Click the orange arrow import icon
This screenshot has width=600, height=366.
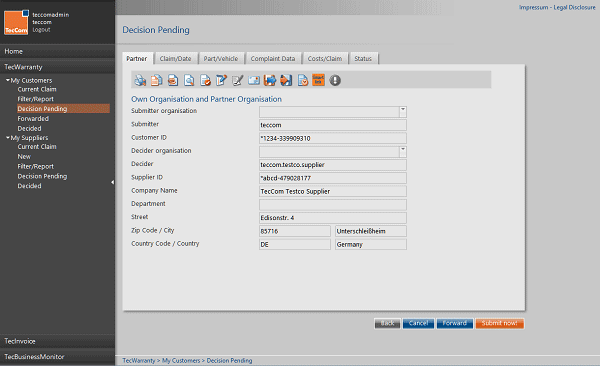click(286, 80)
